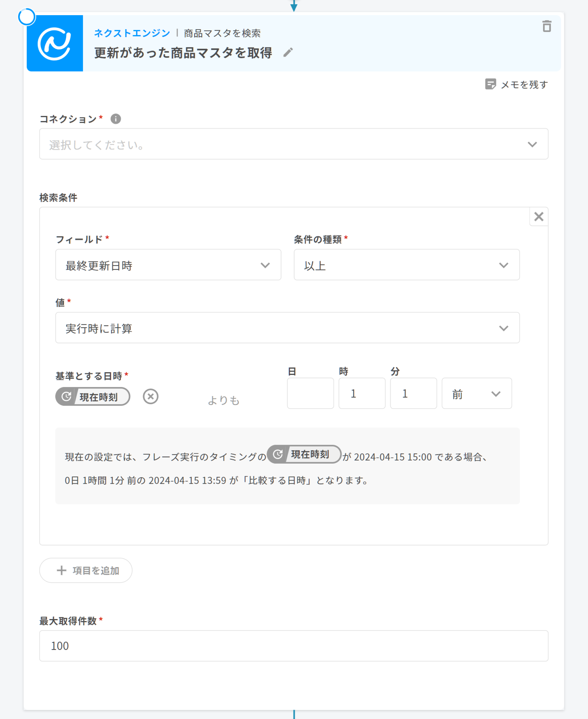Open the 値 dropdown showing 実行時に計算
The height and width of the screenshot is (719, 588).
(287, 328)
